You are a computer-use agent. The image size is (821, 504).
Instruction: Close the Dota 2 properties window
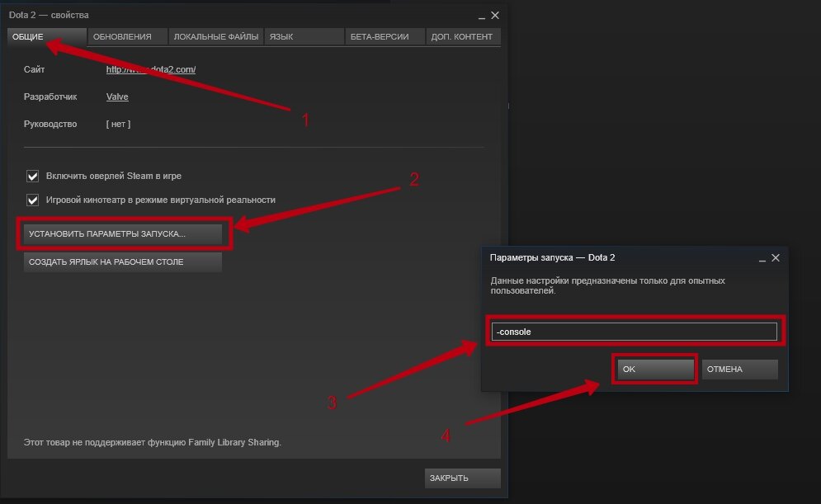point(495,15)
